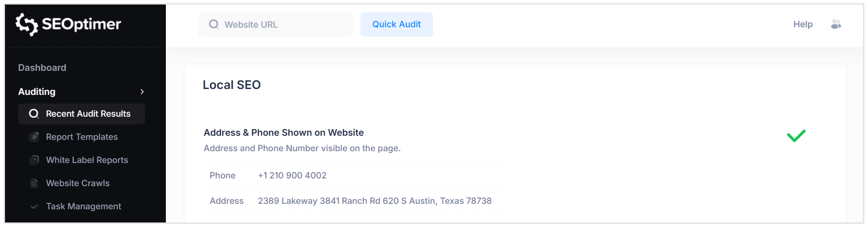Click the green checkmark for Address & Phone
The height and width of the screenshot is (227, 868).
pos(796,135)
